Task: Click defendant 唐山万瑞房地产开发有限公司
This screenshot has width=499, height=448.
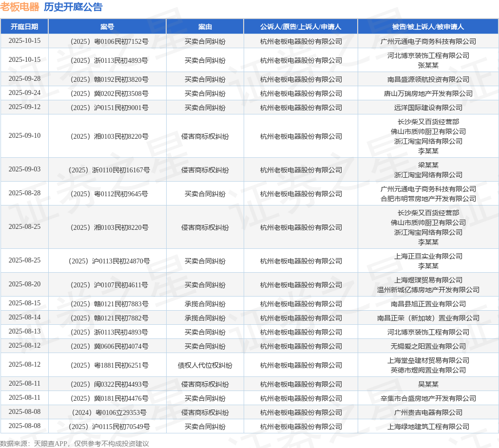Action: [428, 93]
